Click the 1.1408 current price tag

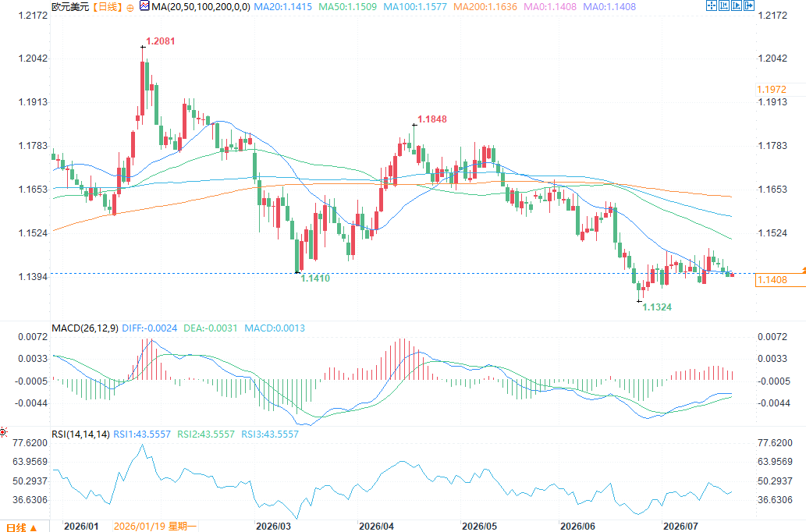pyautogui.click(x=772, y=279)
